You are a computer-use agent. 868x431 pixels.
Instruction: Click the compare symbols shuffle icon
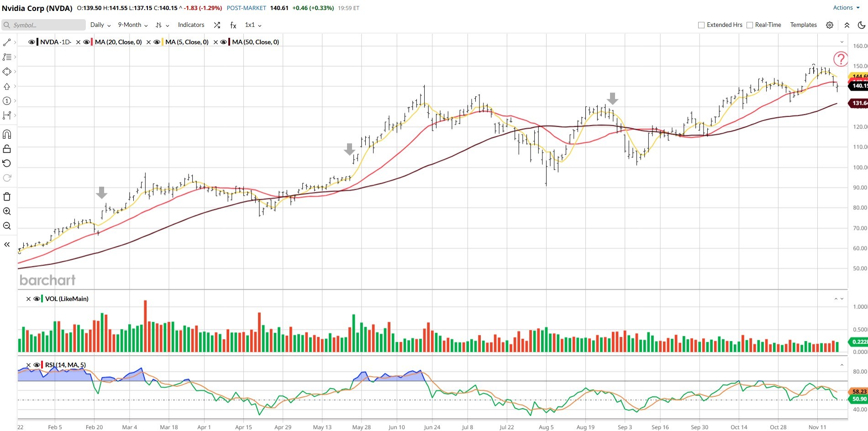tap(217, 25)
